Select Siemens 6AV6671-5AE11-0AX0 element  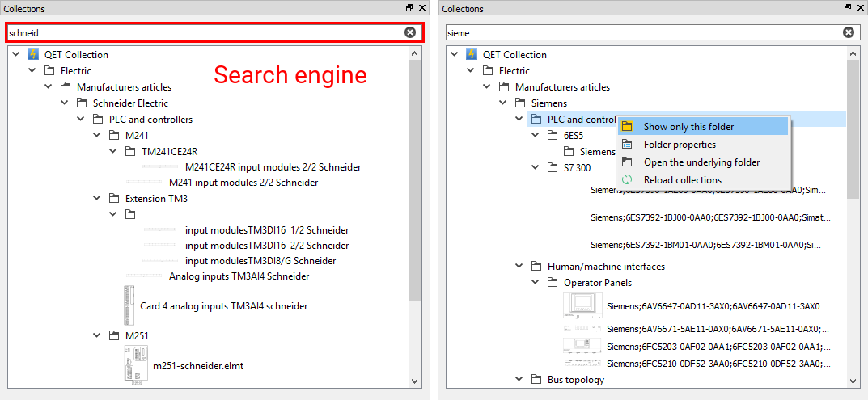718,329
